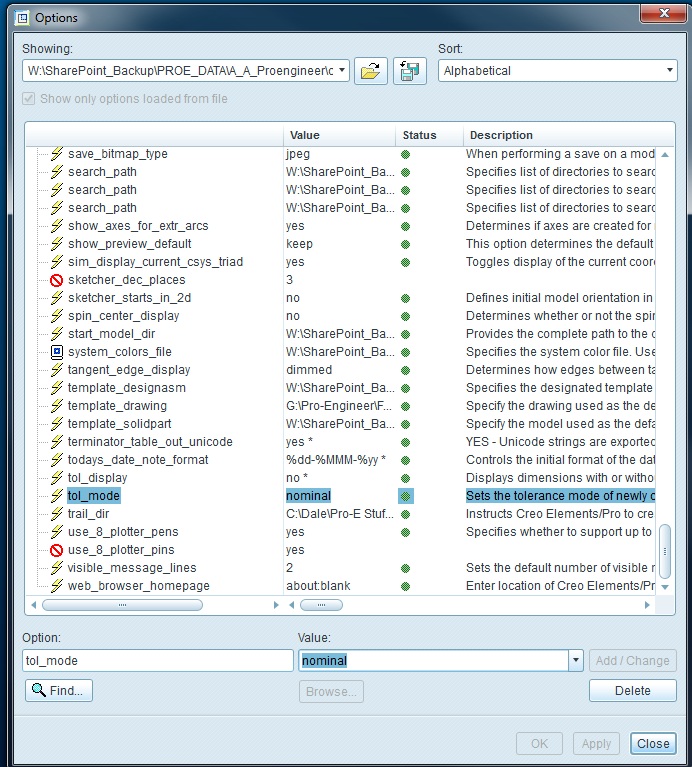Image resolution: width=692 pixels, height=767 pixels.
Task: Click right arrow of name column scrollbar
Action: pos(276,605)
